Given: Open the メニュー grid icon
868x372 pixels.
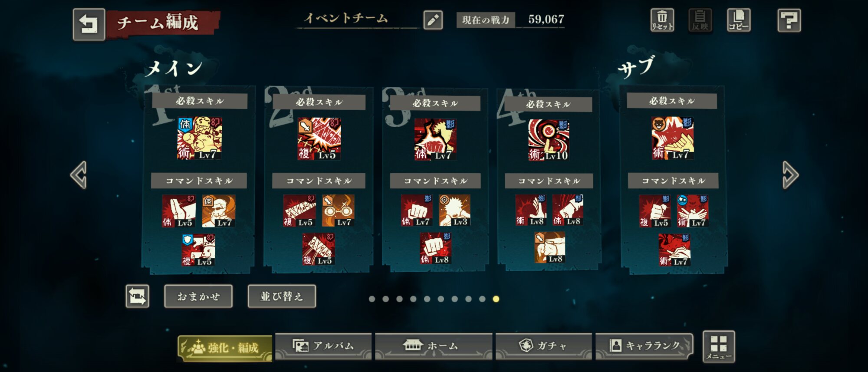Looking at the screenshot, I should pyautogui.click(x=719, y=346).
